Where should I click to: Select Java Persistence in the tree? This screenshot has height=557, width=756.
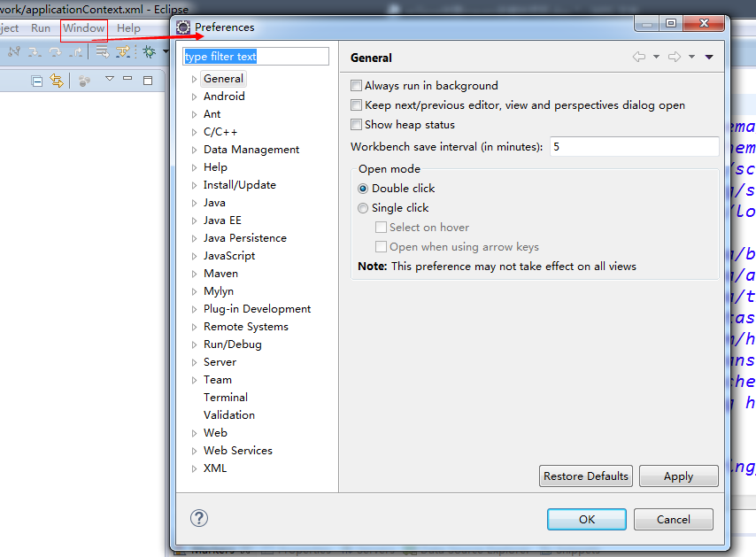pos(245,238)
